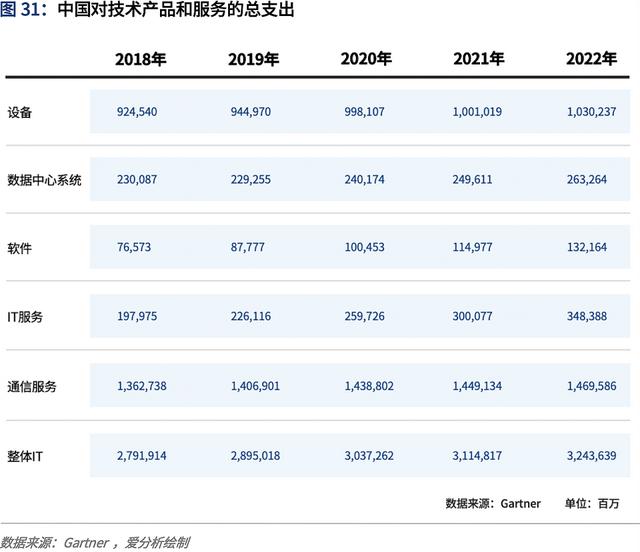
Task: Select the value 249,611
Action: [472, 179]
